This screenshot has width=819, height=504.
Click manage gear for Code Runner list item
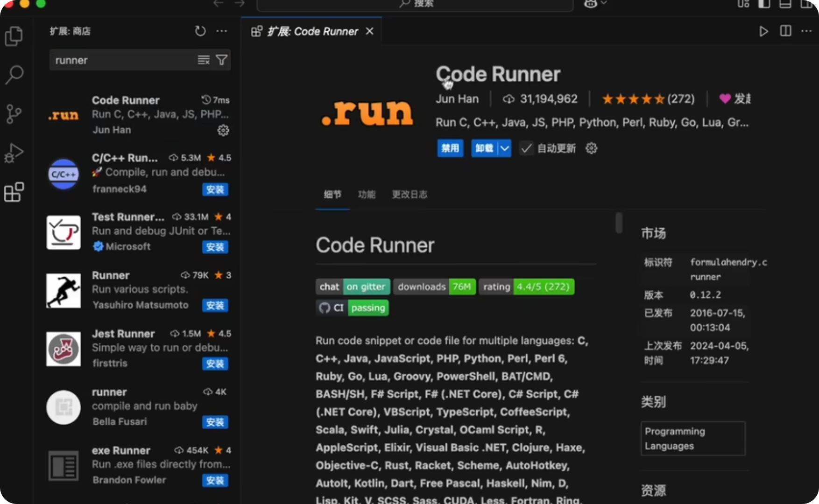coord(223,130)
